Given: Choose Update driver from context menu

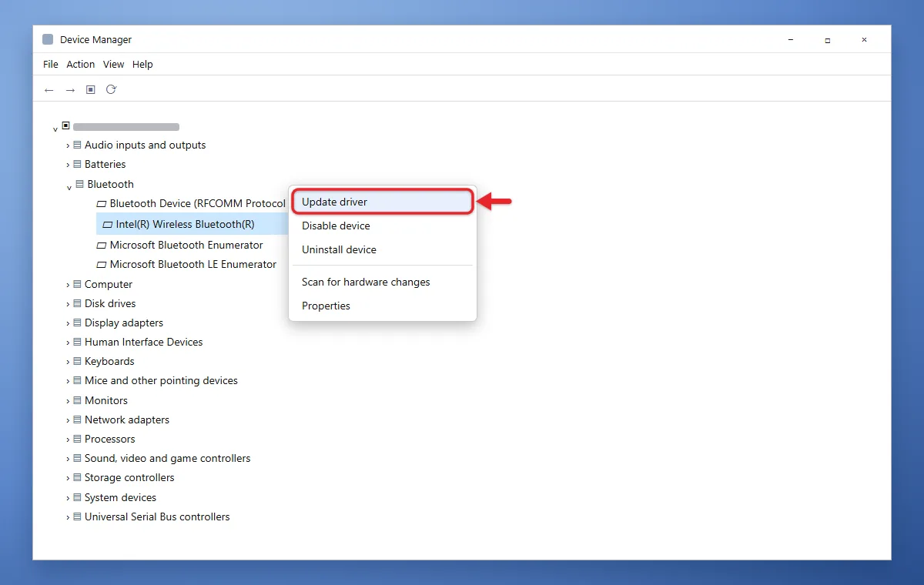Looking at the screenshot, I should pos(382,202).
